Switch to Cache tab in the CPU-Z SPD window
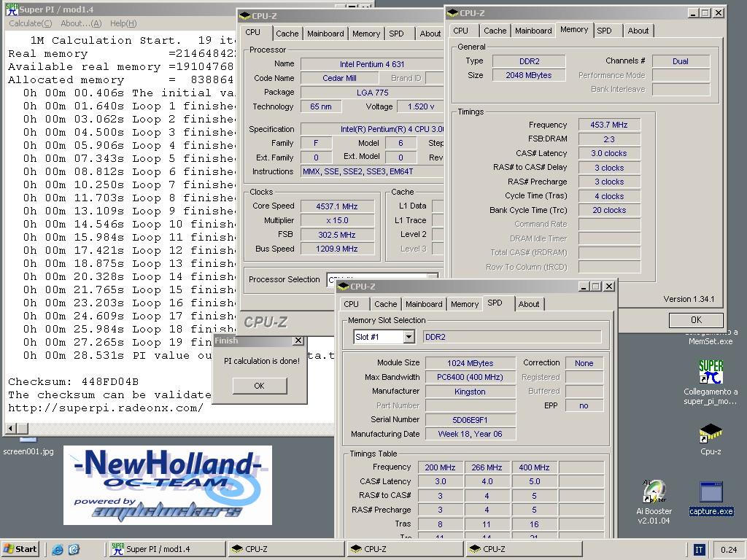This screenshot has width=747, height=560. click(385, 304)
